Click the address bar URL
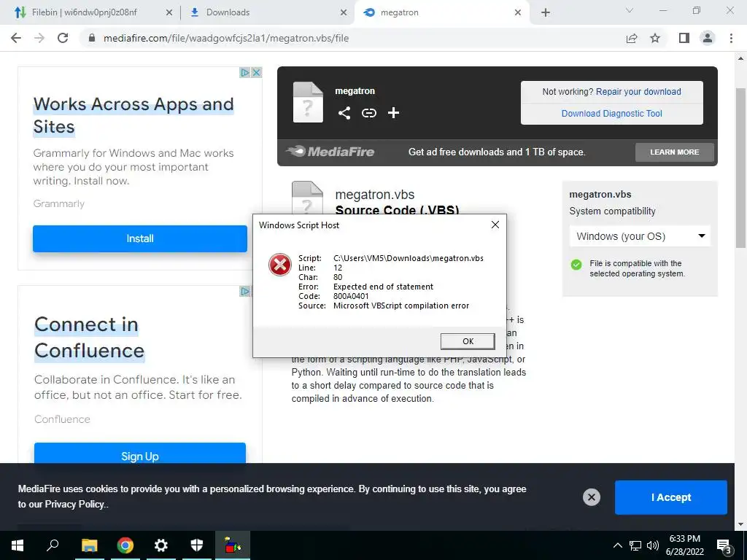Viewport: 747px width, 560px height. pos(226,38)
